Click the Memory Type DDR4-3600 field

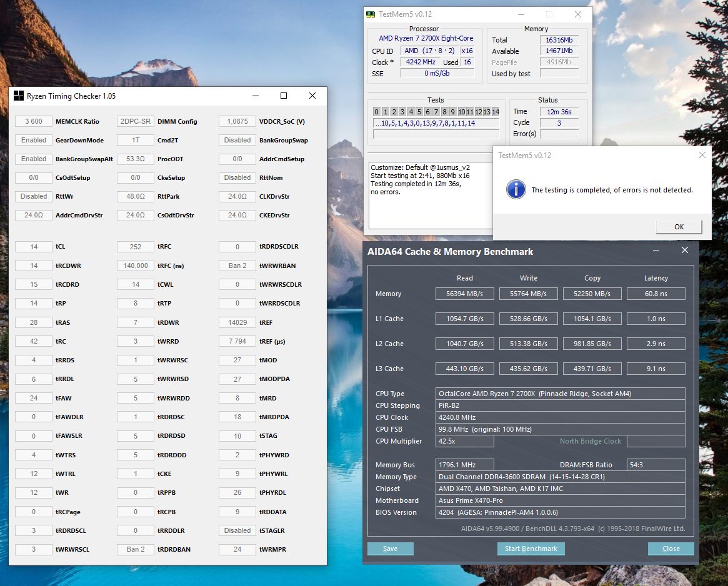pyautogui.click(x=561, y=477)
